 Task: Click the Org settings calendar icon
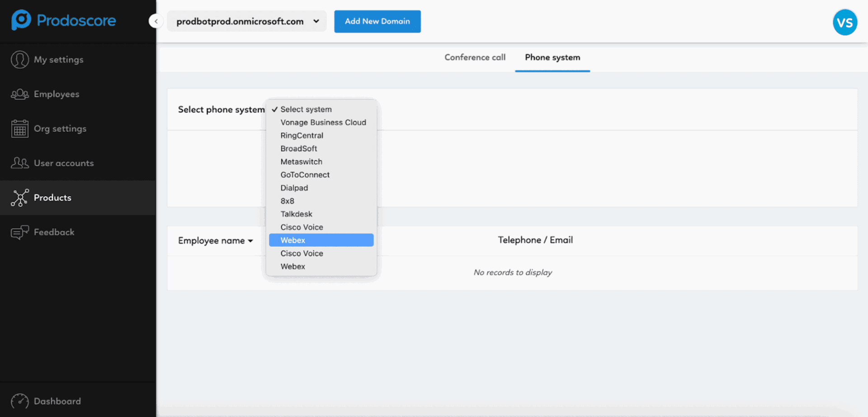20,129
